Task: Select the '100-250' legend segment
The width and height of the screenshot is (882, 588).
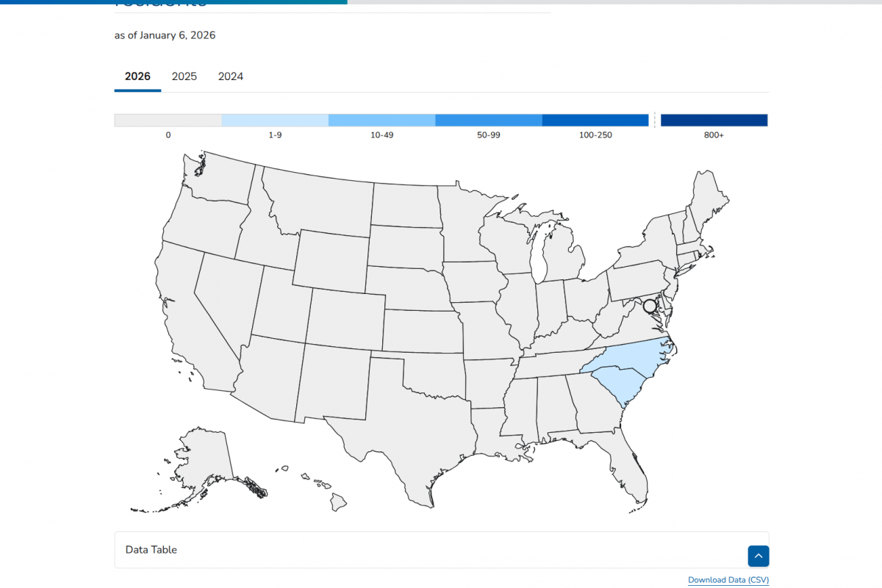Action: (x=596, y=119)
